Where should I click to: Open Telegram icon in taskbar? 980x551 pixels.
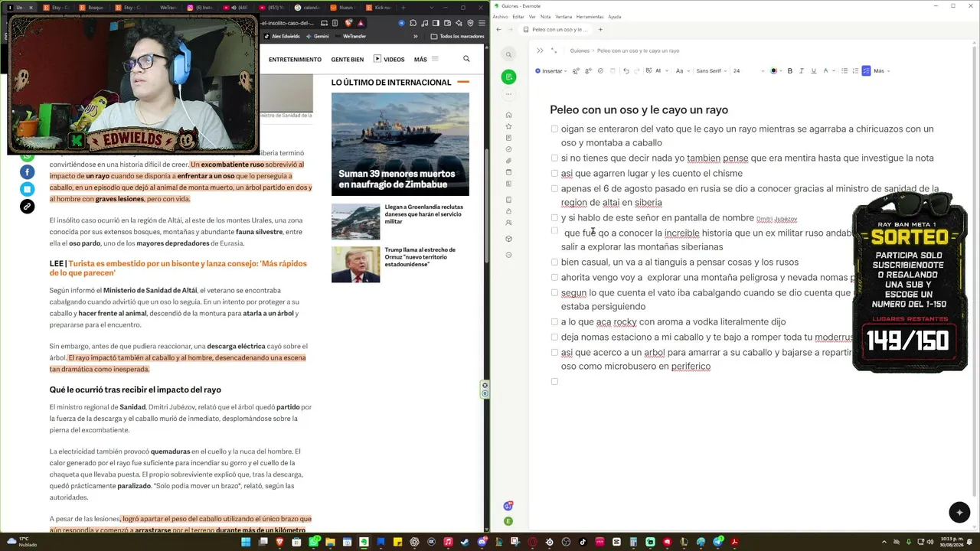click(717, 542)
